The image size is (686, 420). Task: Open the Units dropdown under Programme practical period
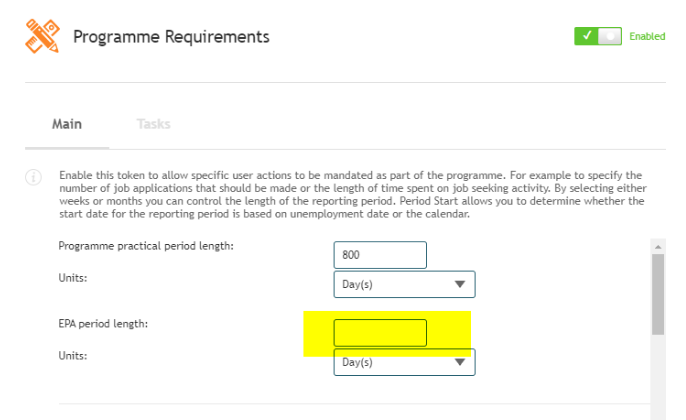coord(404,284)
